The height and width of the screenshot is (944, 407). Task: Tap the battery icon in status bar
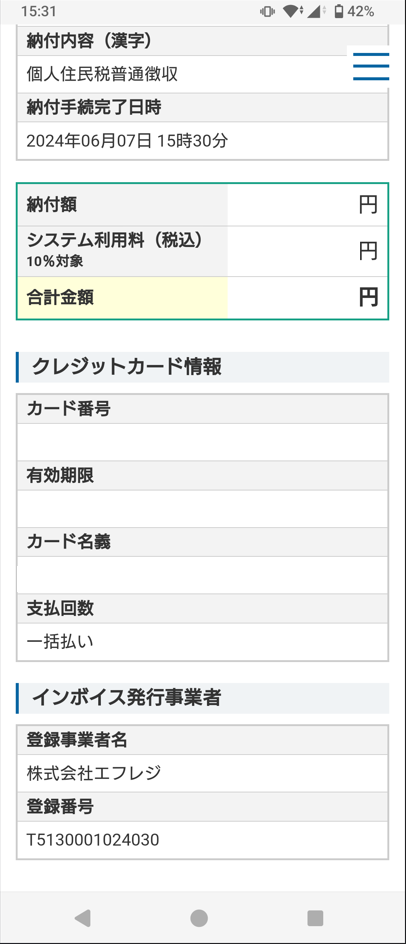[x=339, y=11]
